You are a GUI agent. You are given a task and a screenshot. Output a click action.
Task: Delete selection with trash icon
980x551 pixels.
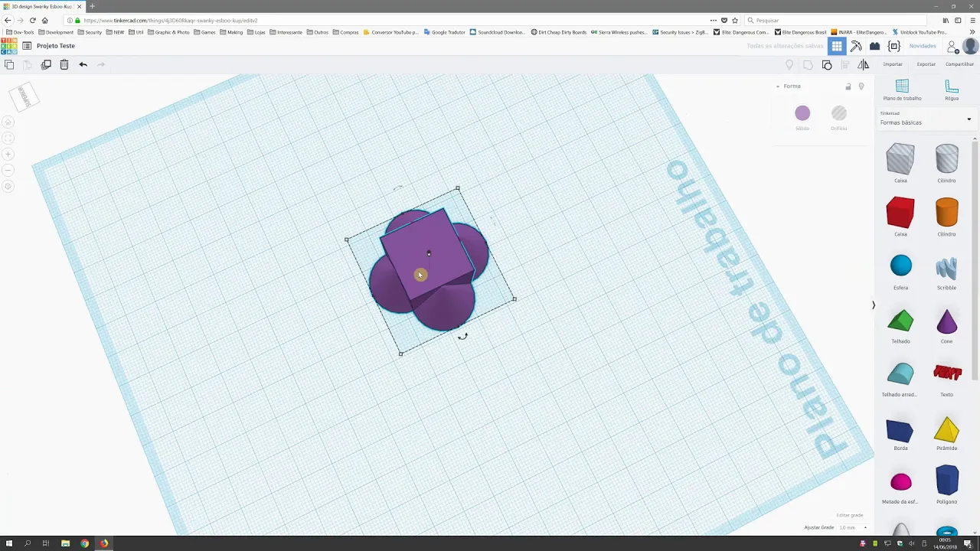tap(64, 65)
